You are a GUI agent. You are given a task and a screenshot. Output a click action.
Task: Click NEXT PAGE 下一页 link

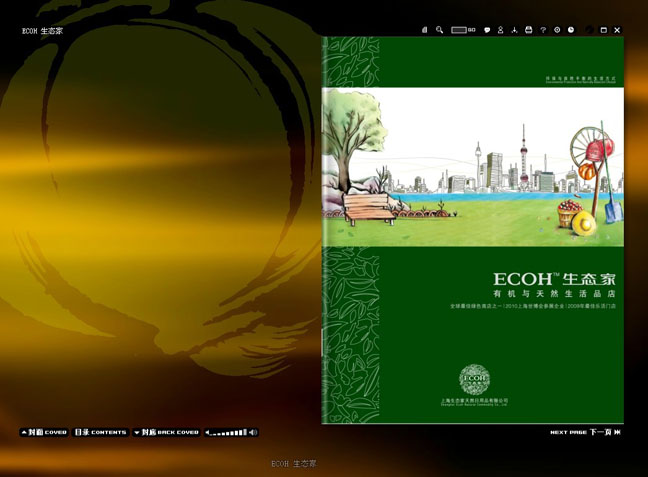tap(581, 432)
